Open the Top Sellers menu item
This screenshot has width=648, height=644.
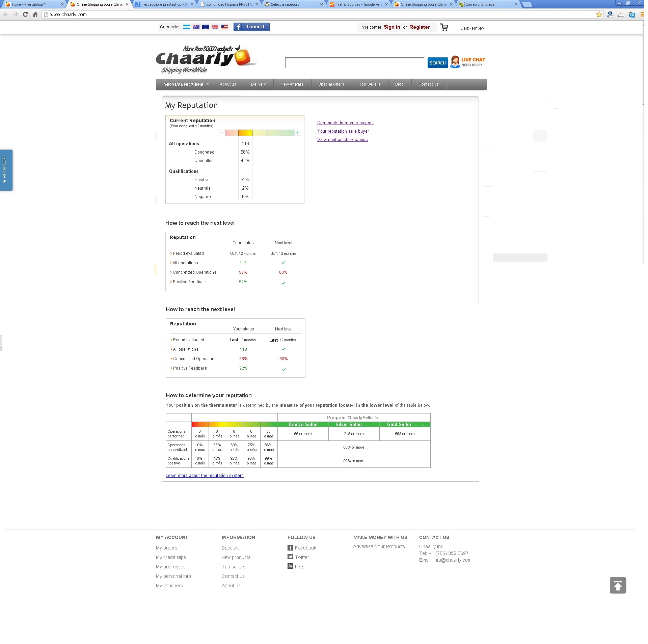click(x=370, y=84)
